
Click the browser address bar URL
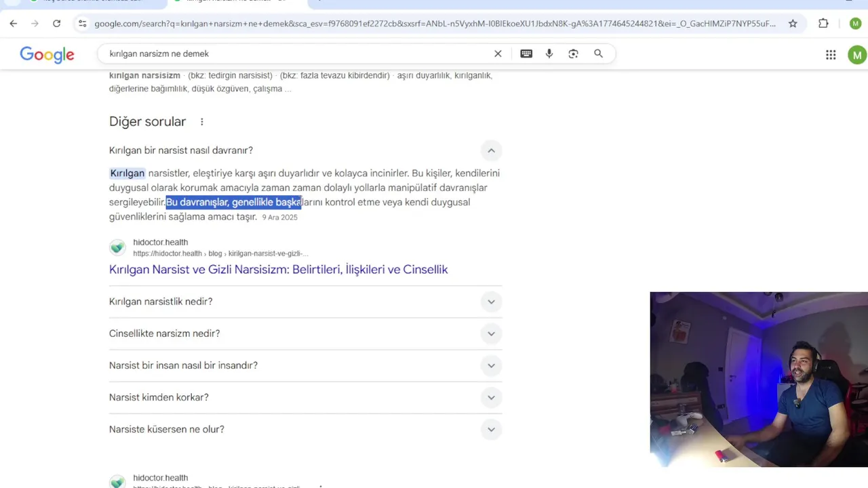point(435,24)
